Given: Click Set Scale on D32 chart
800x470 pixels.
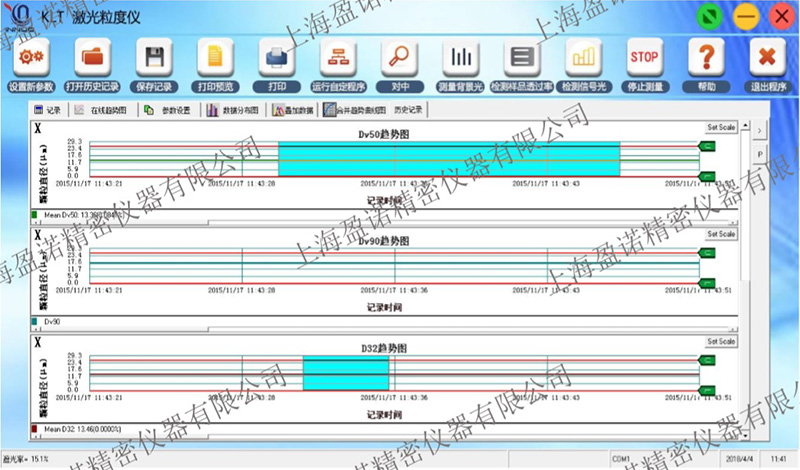Looking at the screenshot, I should coord(720,341).
